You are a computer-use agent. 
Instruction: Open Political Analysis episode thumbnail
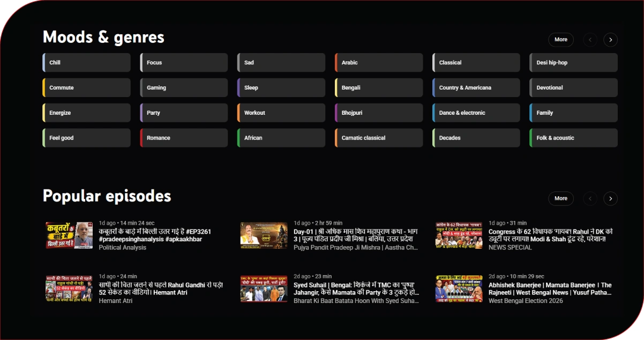coord(69,235)
